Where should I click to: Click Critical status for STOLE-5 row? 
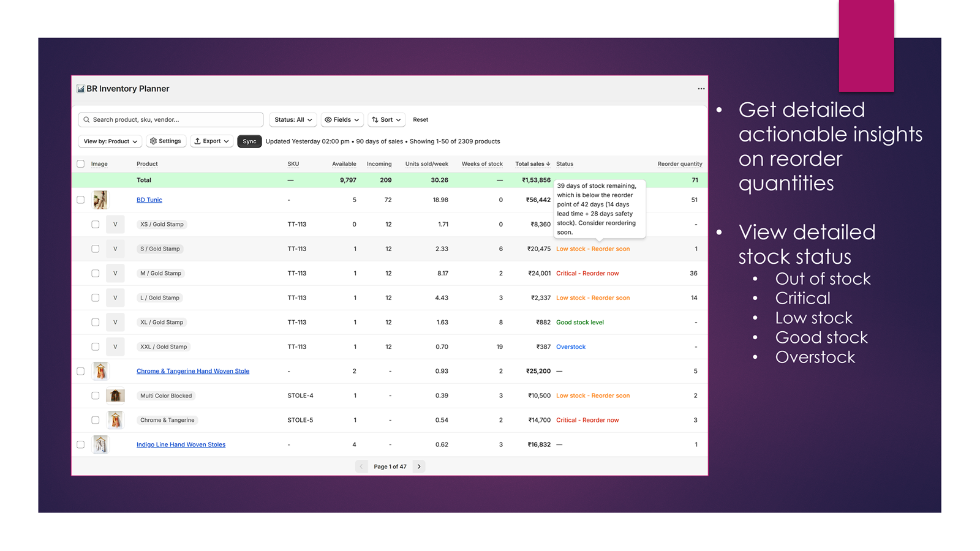tap(587, 421)
